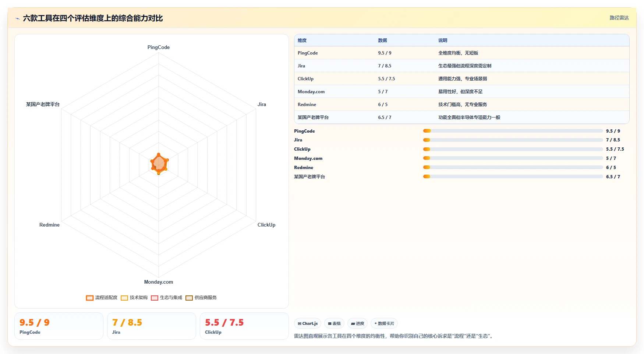This screenshot has height=354, width=644.
Task: Click the ClickUp progress bar
Action: point(513,149)
